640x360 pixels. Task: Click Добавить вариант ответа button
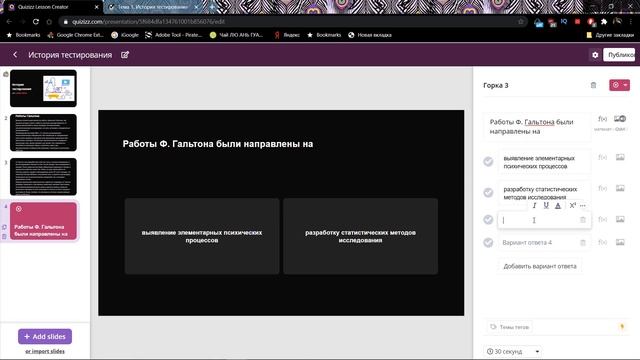[540, 266]
